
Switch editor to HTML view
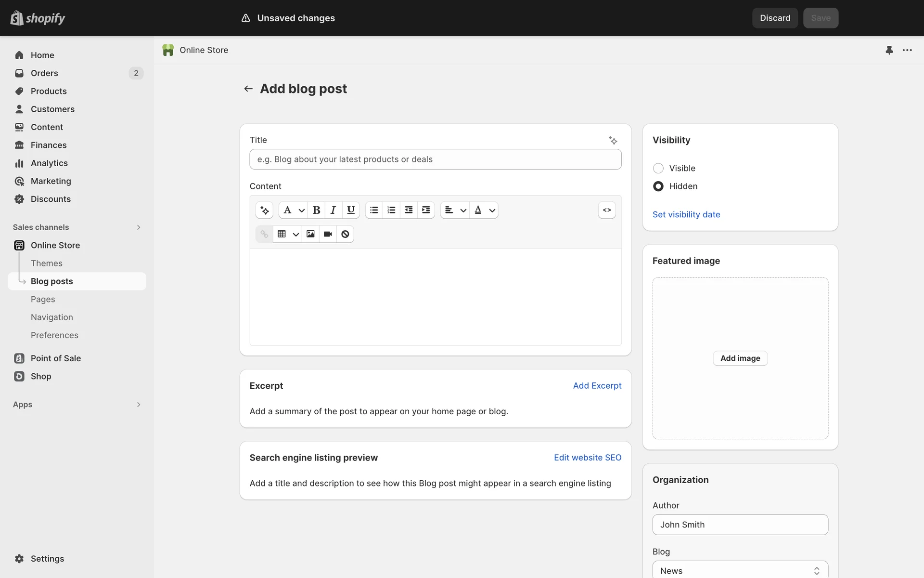tap(606, 210)
